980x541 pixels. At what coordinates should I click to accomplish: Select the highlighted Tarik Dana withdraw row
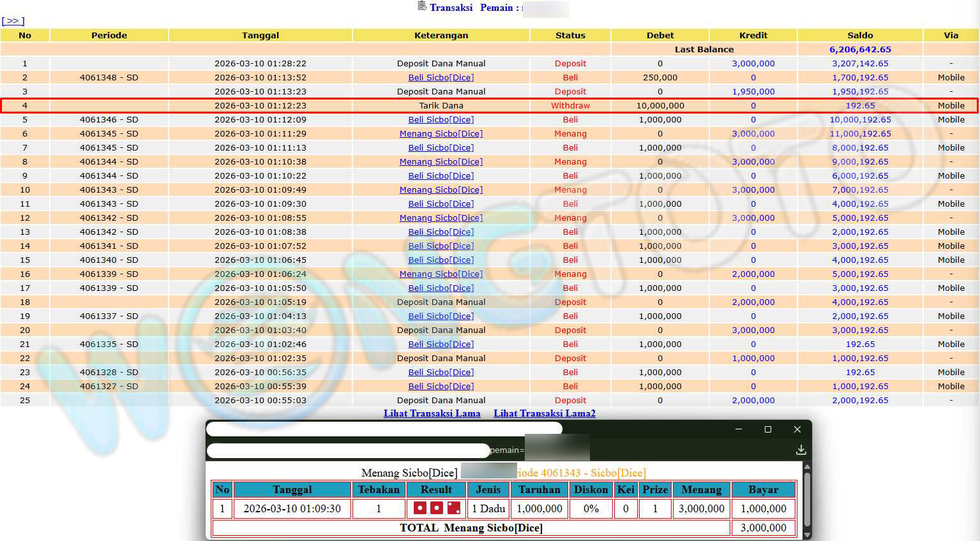coord(441,105)
